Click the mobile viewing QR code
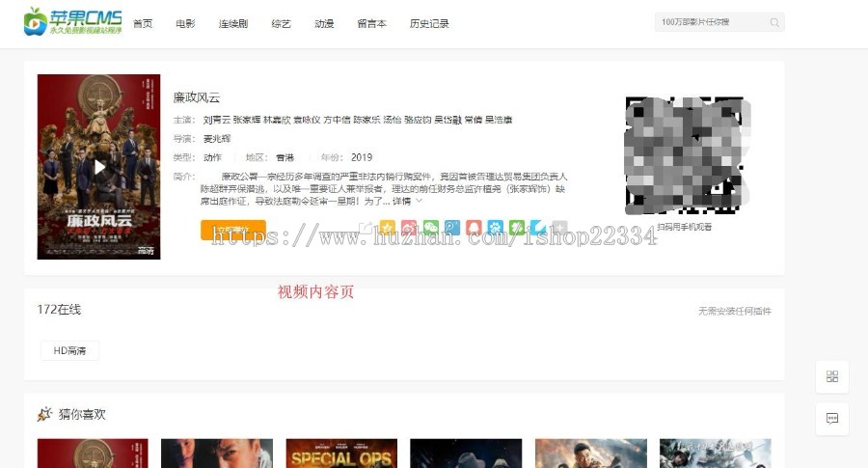Viewport: 868px width, 468px height. 686,155
